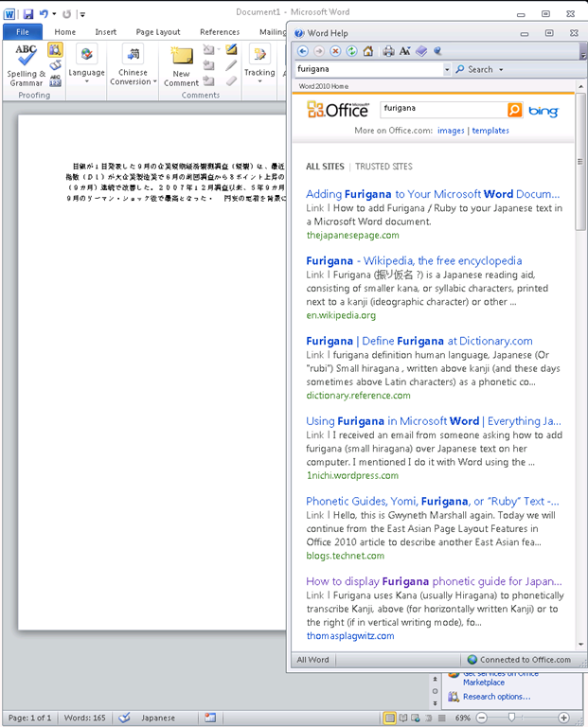The width and height of the screenshot is (588, 727).
Task: Click the Word Count icon in Proofing
Action: tap(55, 80)
